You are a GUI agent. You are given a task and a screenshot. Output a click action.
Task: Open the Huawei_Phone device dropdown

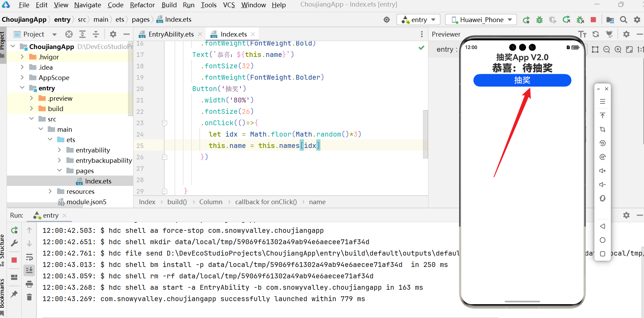click(481, 20)
